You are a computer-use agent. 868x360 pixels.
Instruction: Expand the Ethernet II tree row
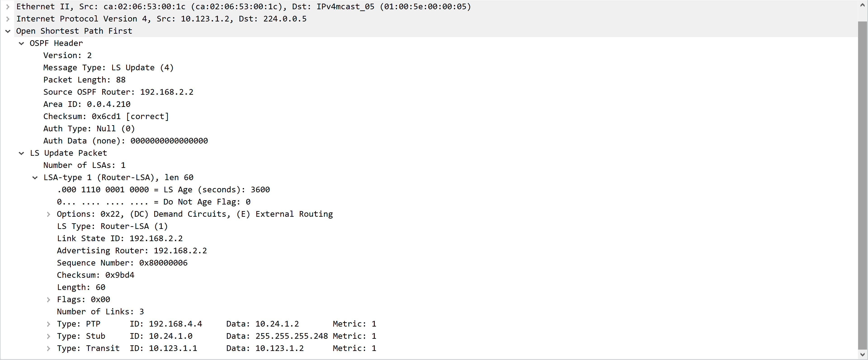tap(8, 7)
